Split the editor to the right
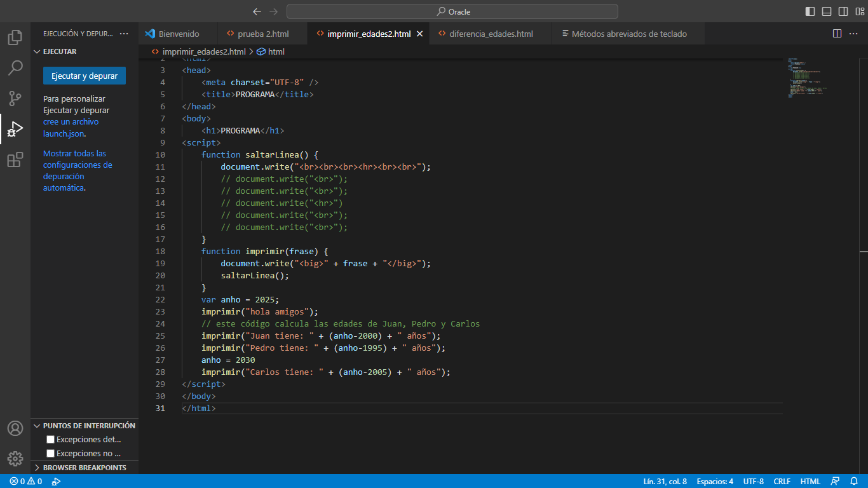The width and height of the screenshot is (868, 488). 837,34
